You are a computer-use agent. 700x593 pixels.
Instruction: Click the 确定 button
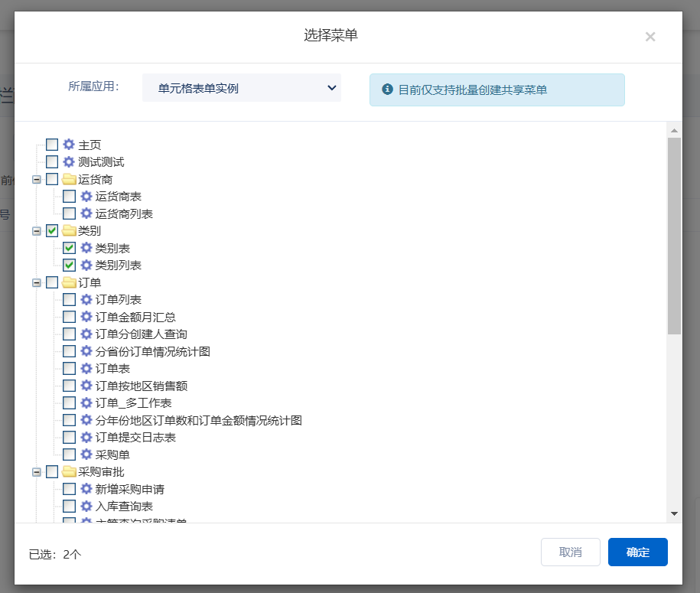pos(637,552)
